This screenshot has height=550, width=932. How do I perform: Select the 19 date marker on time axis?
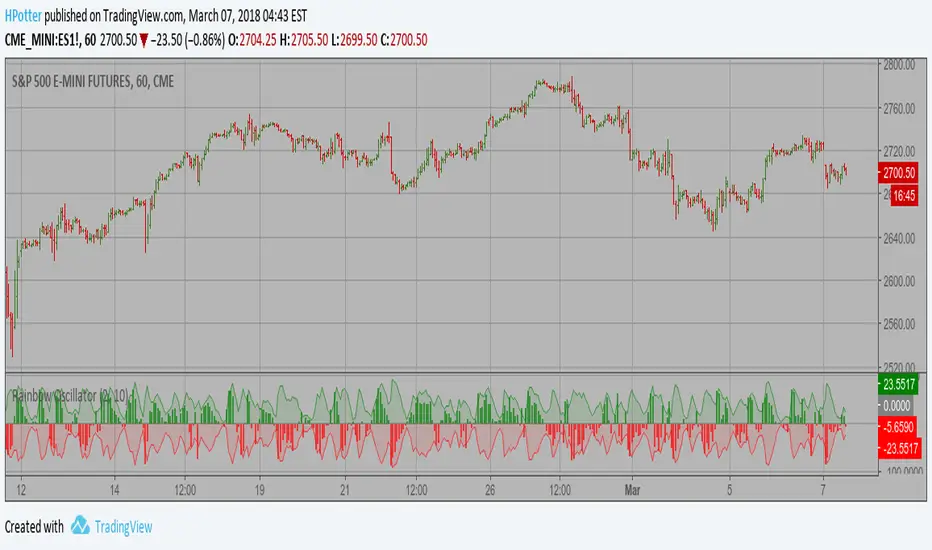258,491
